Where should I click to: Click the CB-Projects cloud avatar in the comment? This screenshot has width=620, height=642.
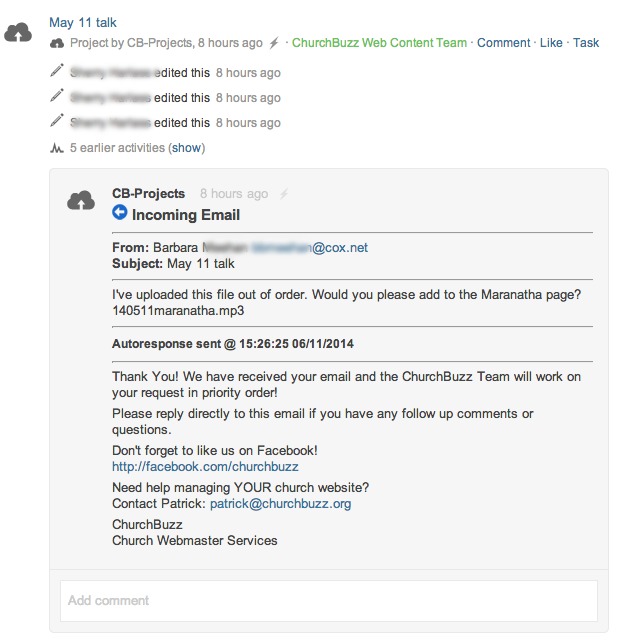pos(81,201)
